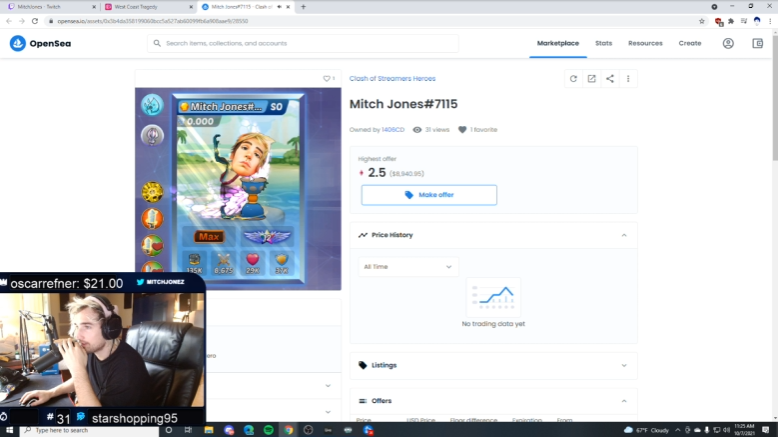Viewport: 778px width, 437px height.
Task: Open the Chrome media control icon
Action: click(744, 21)
